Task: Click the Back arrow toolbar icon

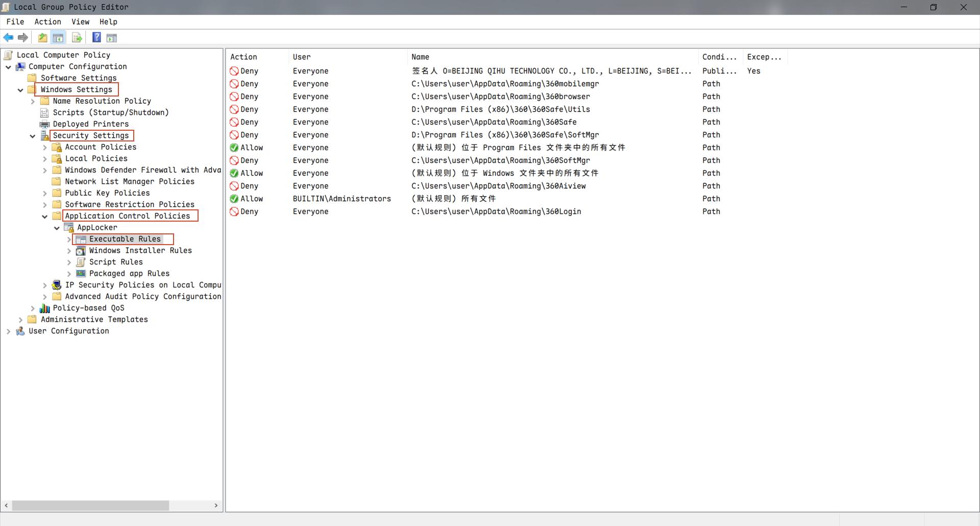Action: tap(9, 37)
